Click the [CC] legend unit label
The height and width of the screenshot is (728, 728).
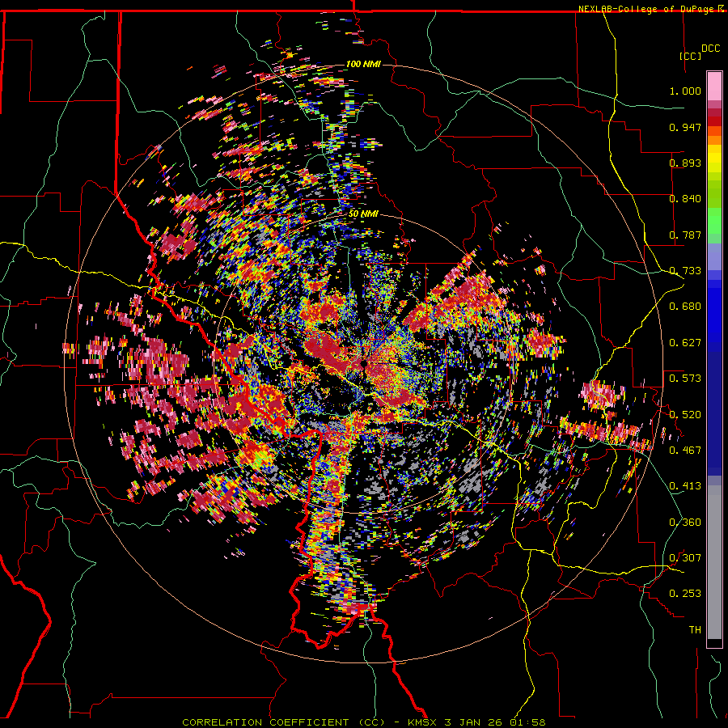691,56
